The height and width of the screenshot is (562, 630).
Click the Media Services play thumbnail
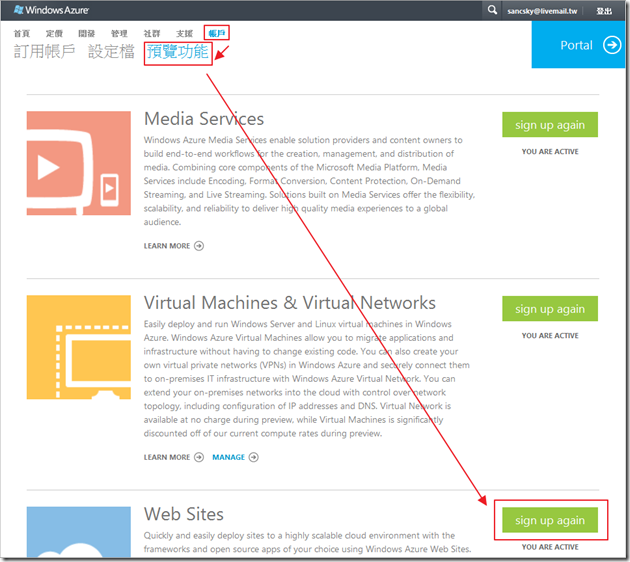[x=79, y=163]
